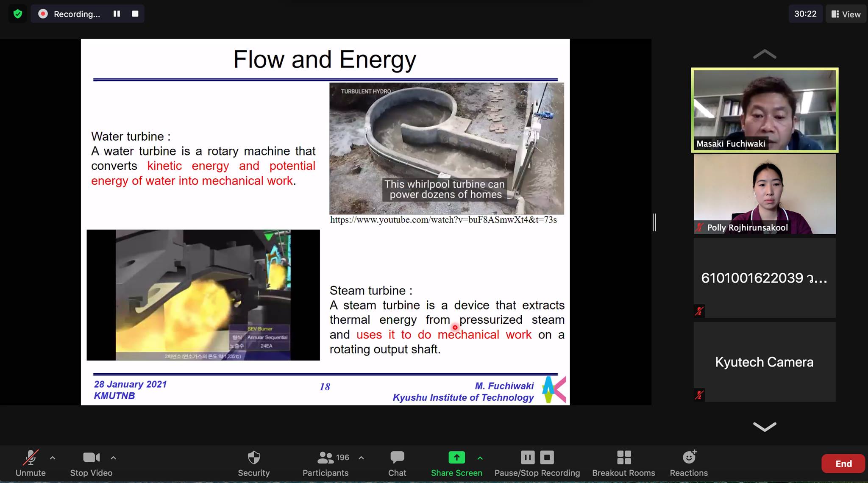The image size is (868, 483).
Task: Click the green encryption shield icon
Action: [x=17, y=14]
